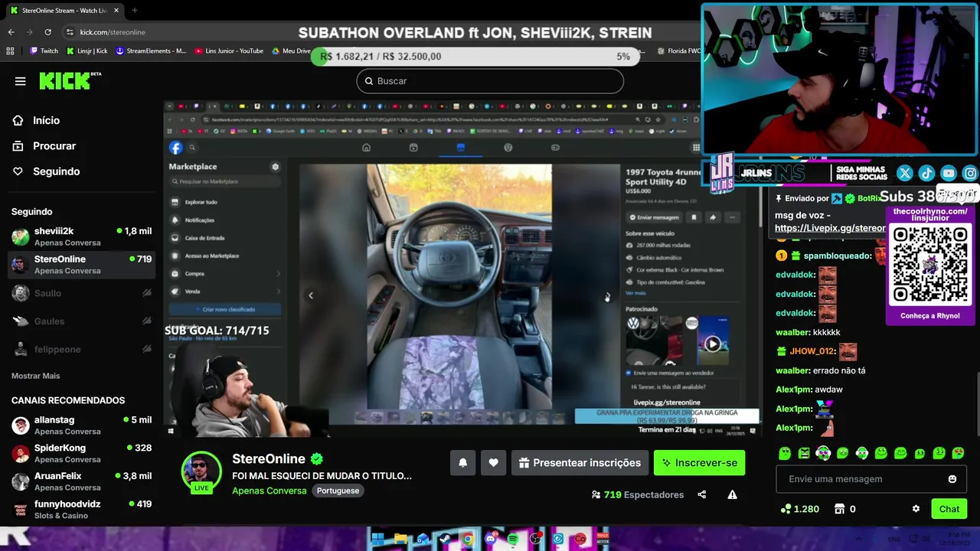Open the browser apps grid icon
980x551 pixels.
[x=10, y=51]
